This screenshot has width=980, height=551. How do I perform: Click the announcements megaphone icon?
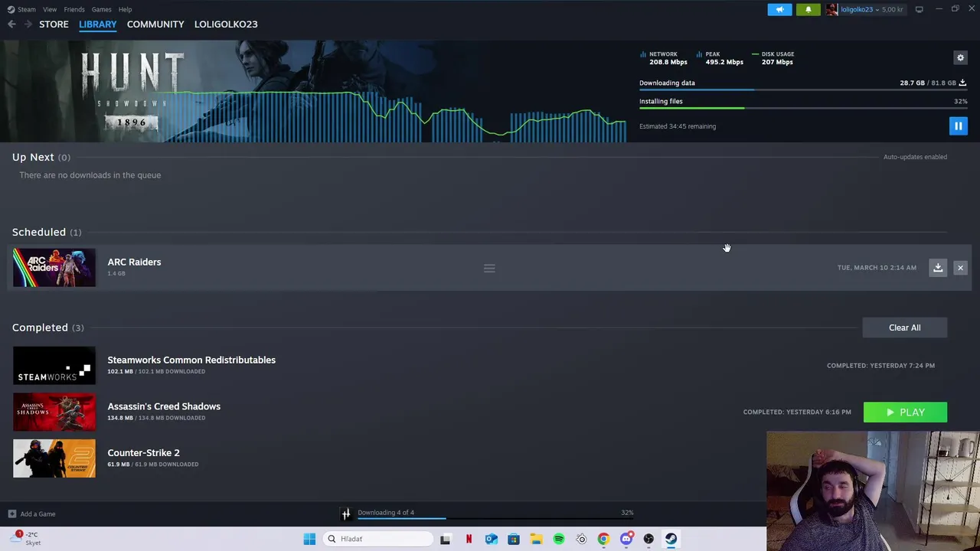pyautogui.click(x=779, y=9)
